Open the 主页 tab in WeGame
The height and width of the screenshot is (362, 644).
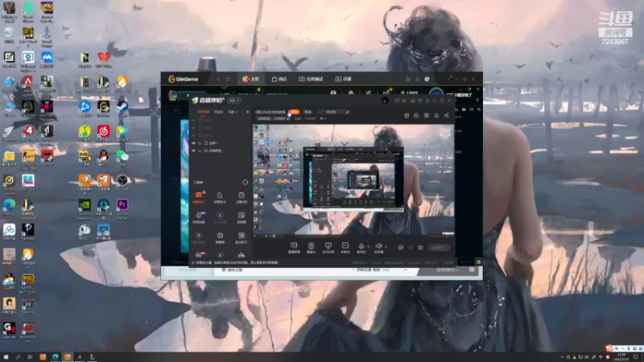pos(251,79)
